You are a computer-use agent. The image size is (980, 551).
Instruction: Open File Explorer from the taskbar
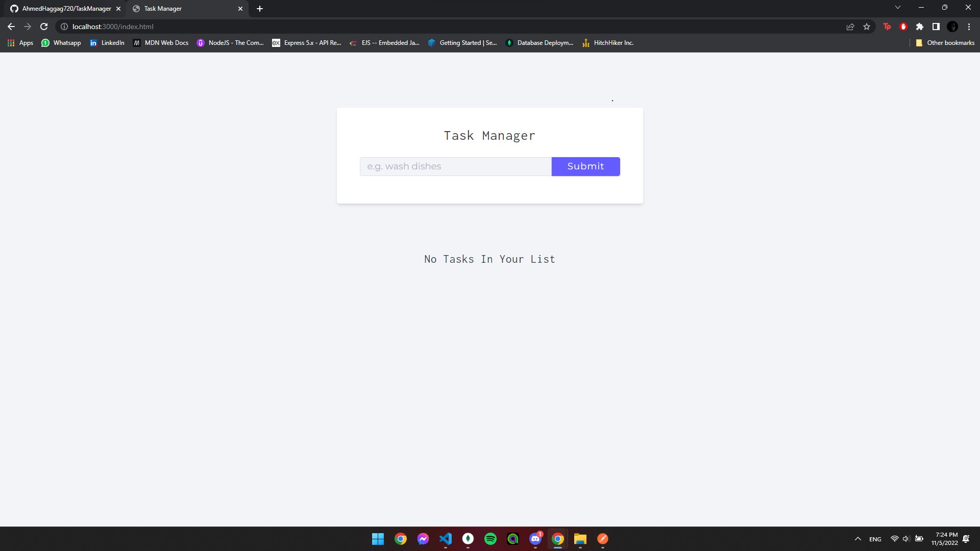click(580, 539)
